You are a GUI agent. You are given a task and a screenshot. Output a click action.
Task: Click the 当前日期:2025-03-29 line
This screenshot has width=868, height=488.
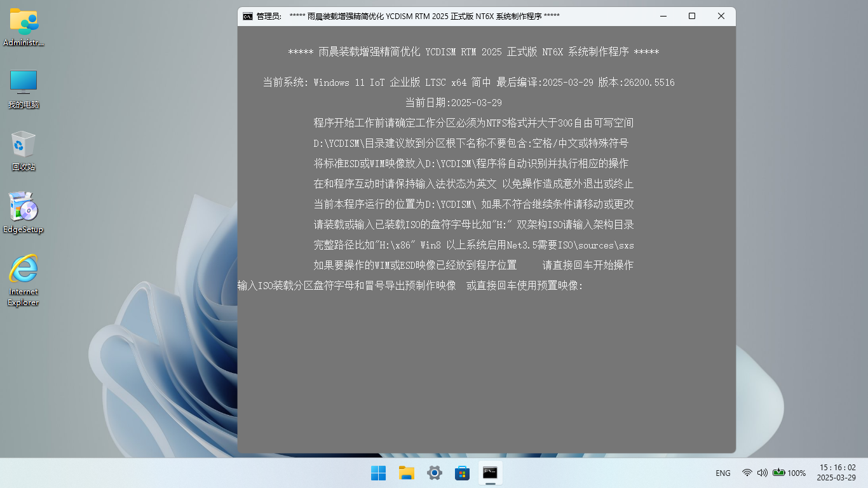454,103
